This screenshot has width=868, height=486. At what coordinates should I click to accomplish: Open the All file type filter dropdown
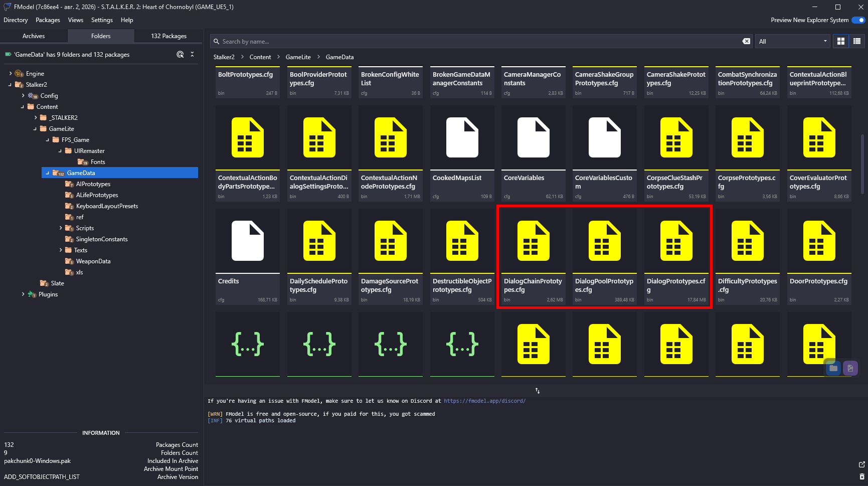pyautogui.click(x=792, y=41)
